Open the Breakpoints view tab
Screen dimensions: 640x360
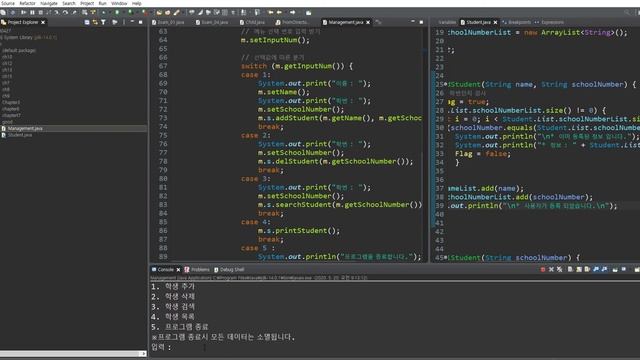(x=516, y=22)
